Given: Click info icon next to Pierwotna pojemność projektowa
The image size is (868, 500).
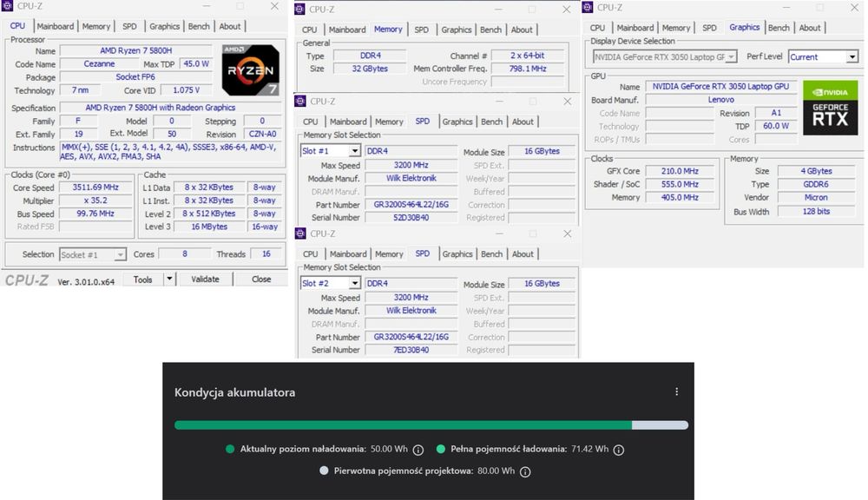Looking at the screenshot, I should (525, 471).
